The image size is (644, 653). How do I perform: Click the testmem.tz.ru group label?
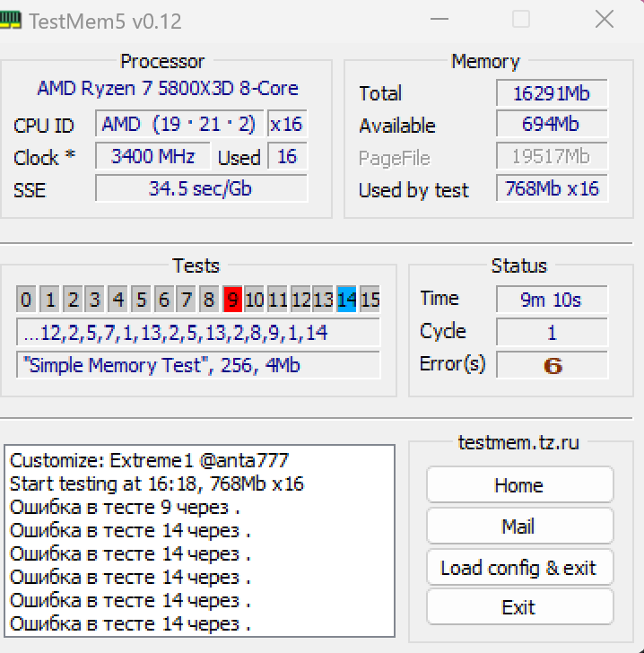coord(518,442)
